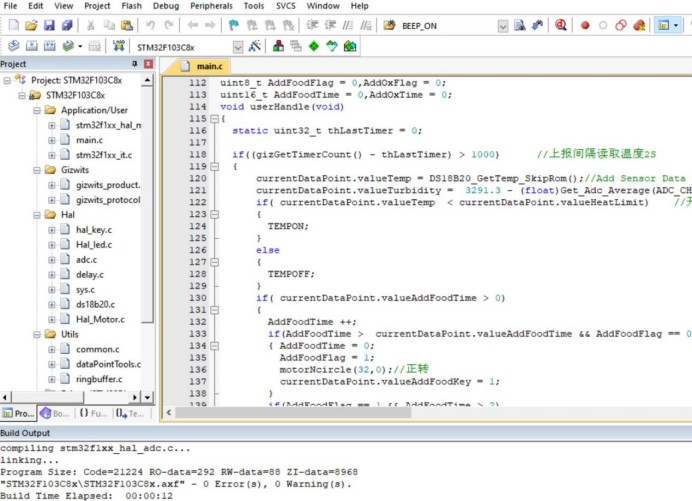The width and height of the screenshot is (692, 501).
Task: Navigate forward arrow icon
Action: tap(210, 25)
